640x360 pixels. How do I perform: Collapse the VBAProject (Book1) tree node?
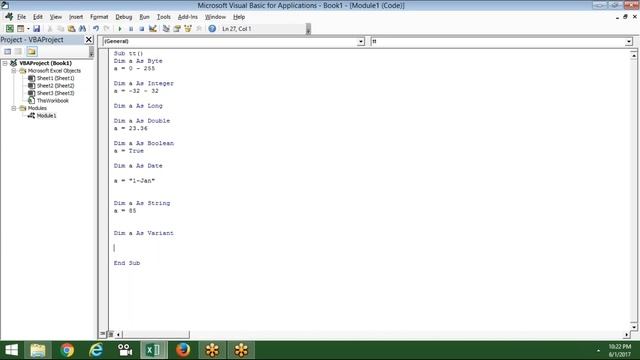(x=5, y=63)
